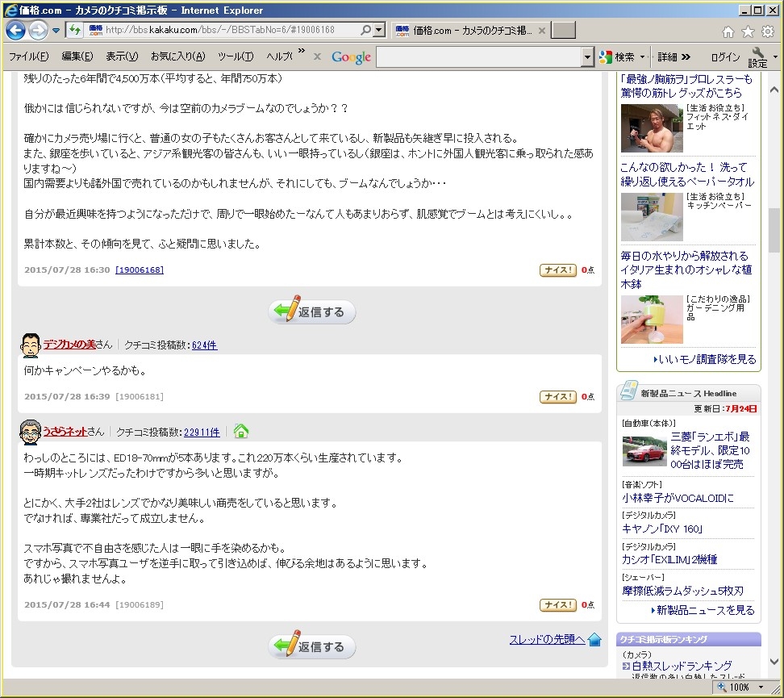Open the 22911件 post count link
Viewport: 784px width, 698px height.
tap(202, 433)
